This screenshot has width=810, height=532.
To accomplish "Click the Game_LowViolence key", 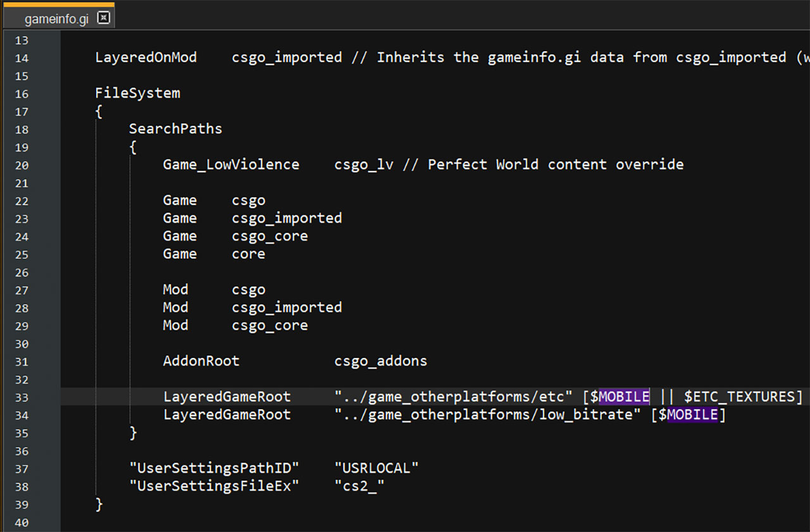I will [x=231, y=165].
